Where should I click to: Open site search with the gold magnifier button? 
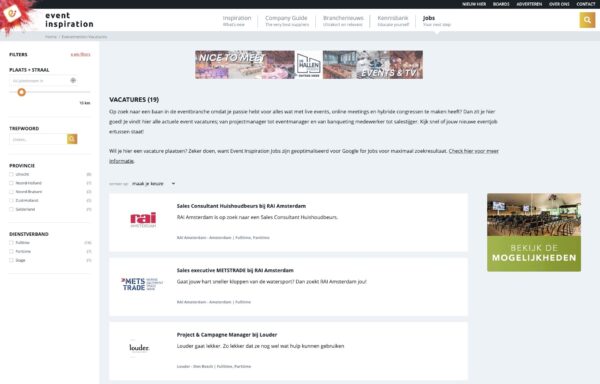587,20
